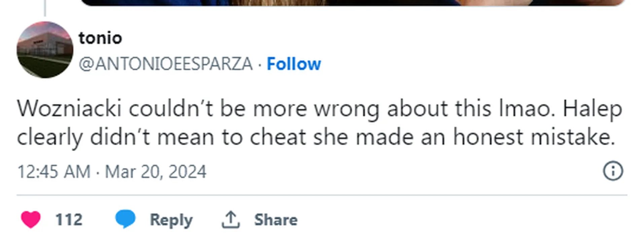This screenshot has width=644, height=236.
Task: Click the divider line below the timestamp
Action: pyautogui.click(x=322, y=195)
